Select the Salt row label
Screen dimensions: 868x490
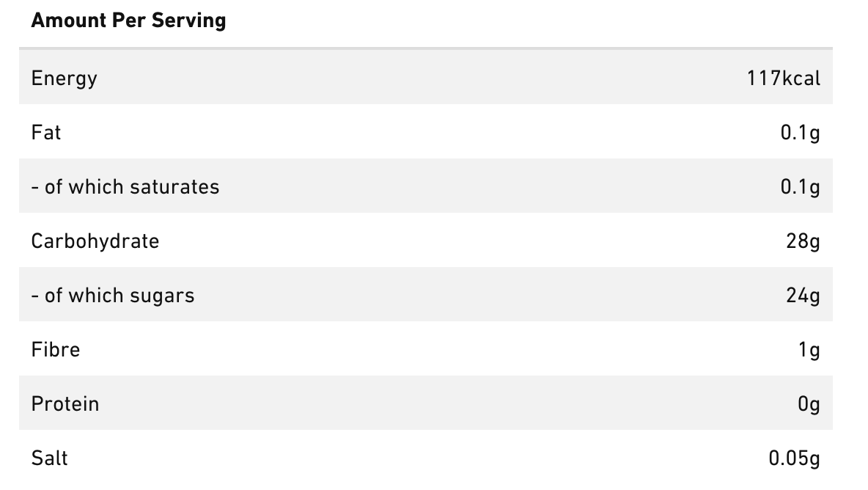click(x=49, y=458)
